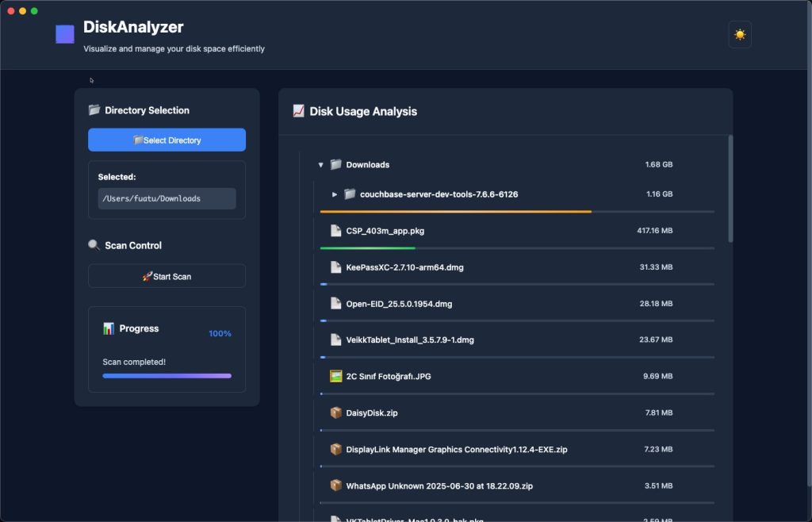The height and width of the screenshot is (522, 812).
Task: Click the WhatsApp Unknown zip package icon
Action: [x=336, y=486]
